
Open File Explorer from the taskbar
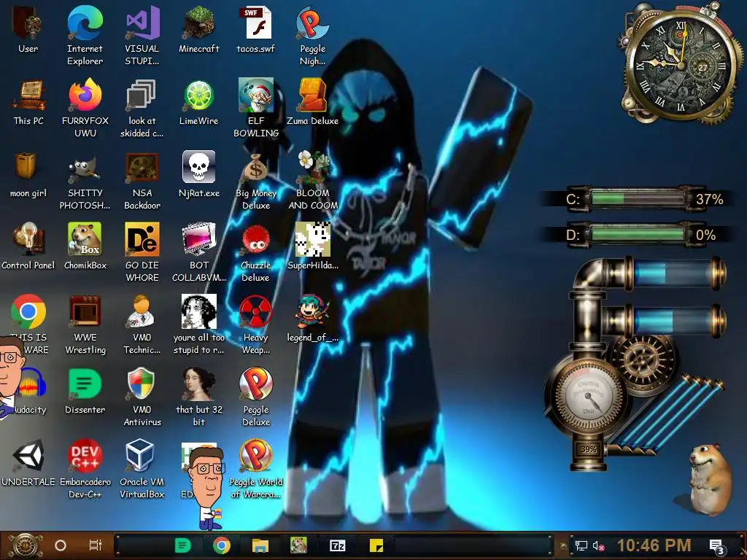tap(260, 545)
